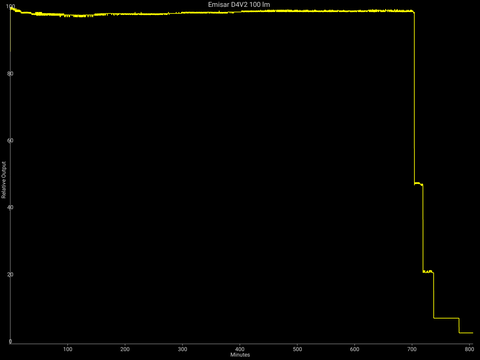Click the chart title Emisar D4V2 100 lm

pyautogui.click(x=239, y=5)
